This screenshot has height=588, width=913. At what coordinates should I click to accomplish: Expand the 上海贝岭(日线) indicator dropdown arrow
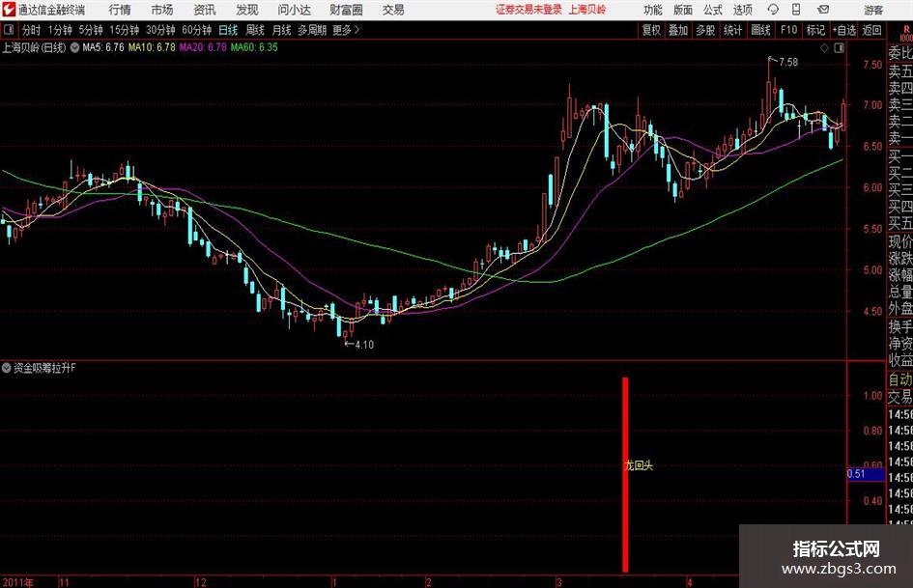click(75, 47)
